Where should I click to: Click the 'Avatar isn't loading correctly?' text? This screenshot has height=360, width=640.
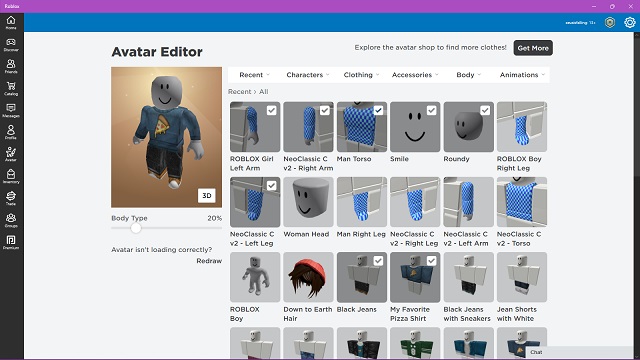[162, 249]
